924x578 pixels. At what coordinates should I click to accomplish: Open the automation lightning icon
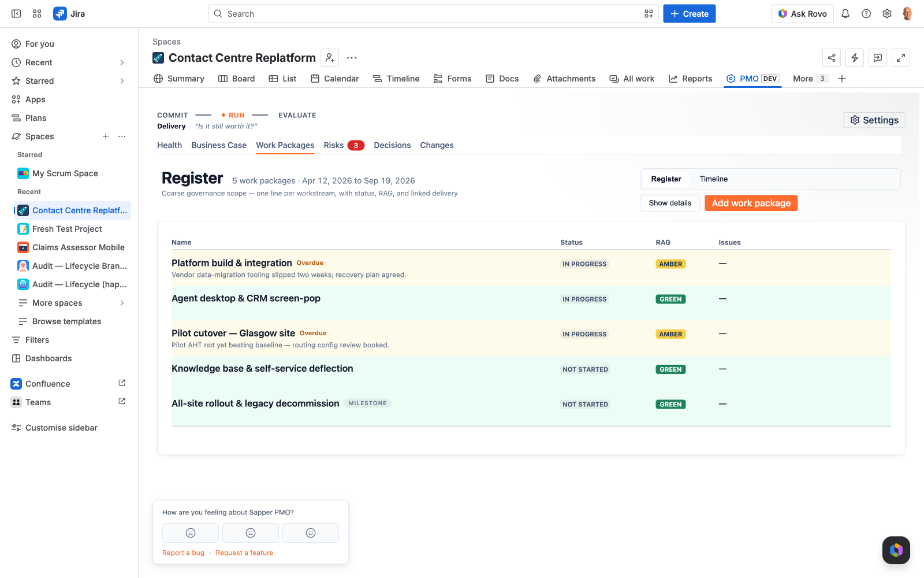point(855,58)
